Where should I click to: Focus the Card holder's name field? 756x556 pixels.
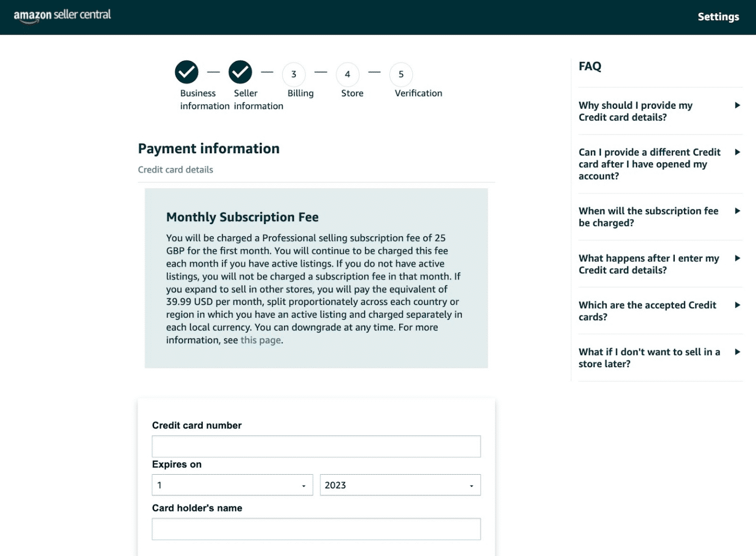pos(316,529)
